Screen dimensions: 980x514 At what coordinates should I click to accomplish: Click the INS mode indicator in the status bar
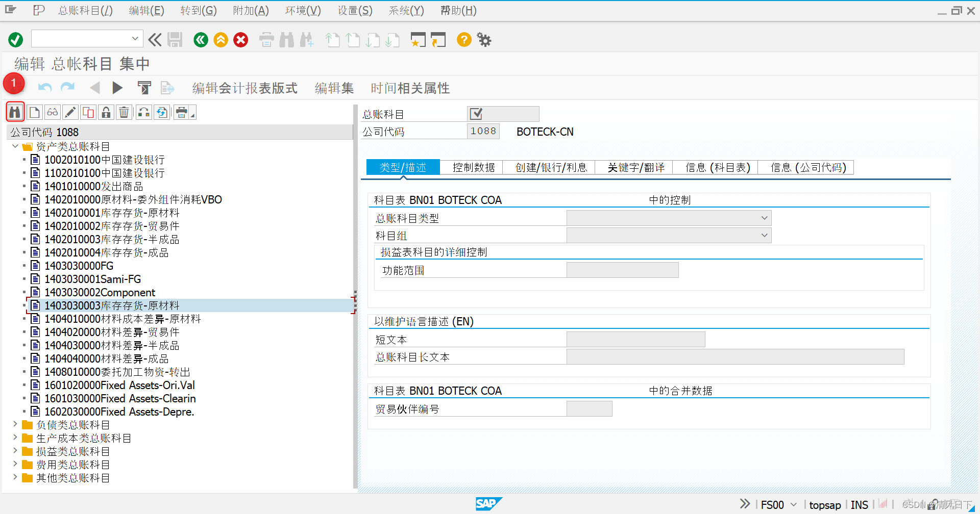click(x=859, y=505)
